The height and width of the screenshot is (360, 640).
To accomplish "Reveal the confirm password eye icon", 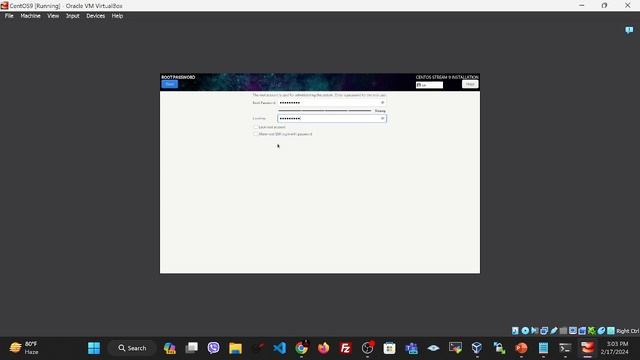I will coord(382,118).
